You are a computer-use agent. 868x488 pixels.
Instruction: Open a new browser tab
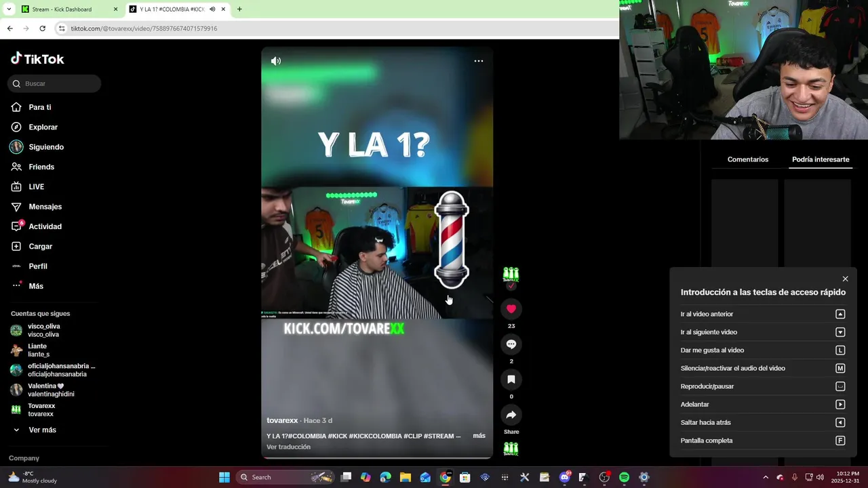(x=239, y=9)
